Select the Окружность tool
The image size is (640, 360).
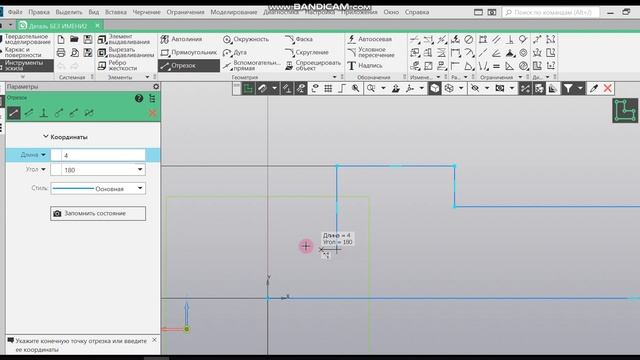point(246,39)
